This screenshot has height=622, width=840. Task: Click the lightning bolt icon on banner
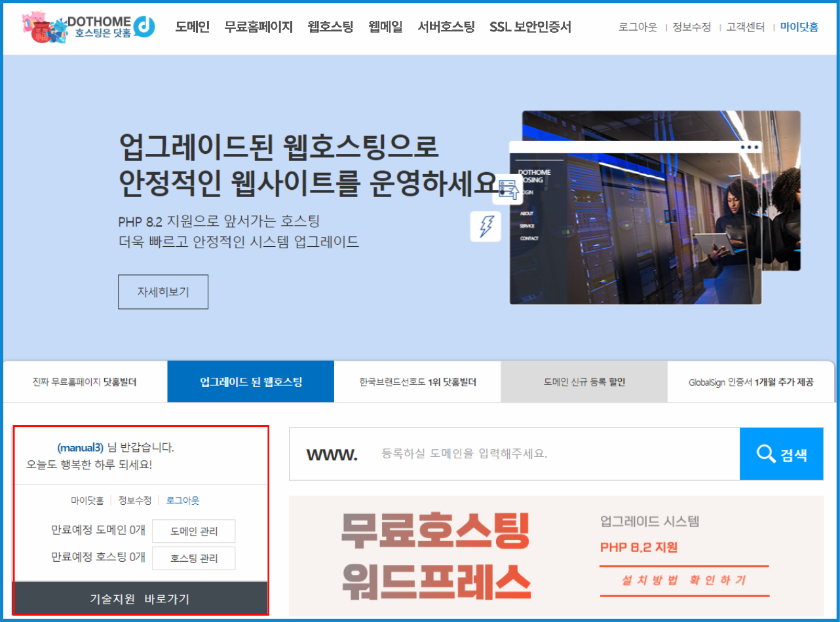(486, 227)
